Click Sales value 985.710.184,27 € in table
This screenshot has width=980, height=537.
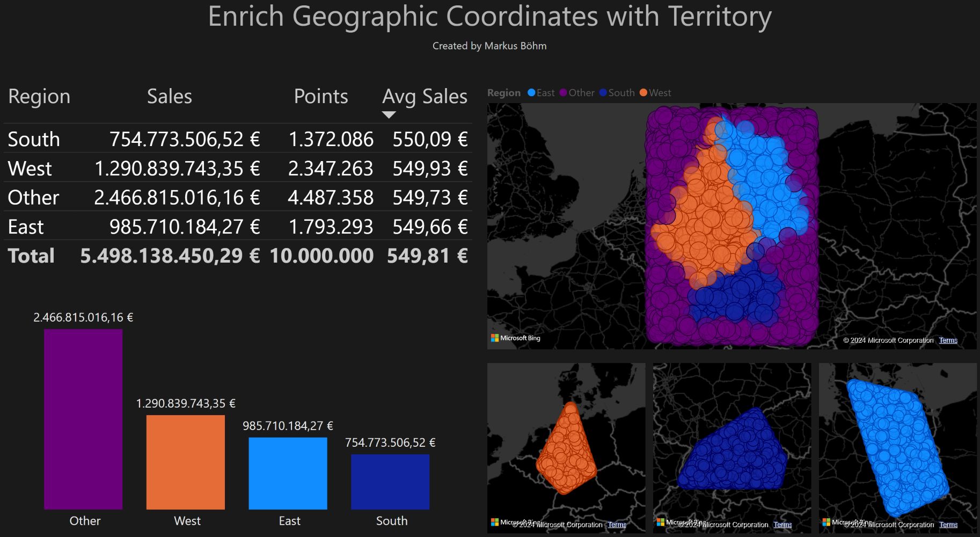click(185, 227)
